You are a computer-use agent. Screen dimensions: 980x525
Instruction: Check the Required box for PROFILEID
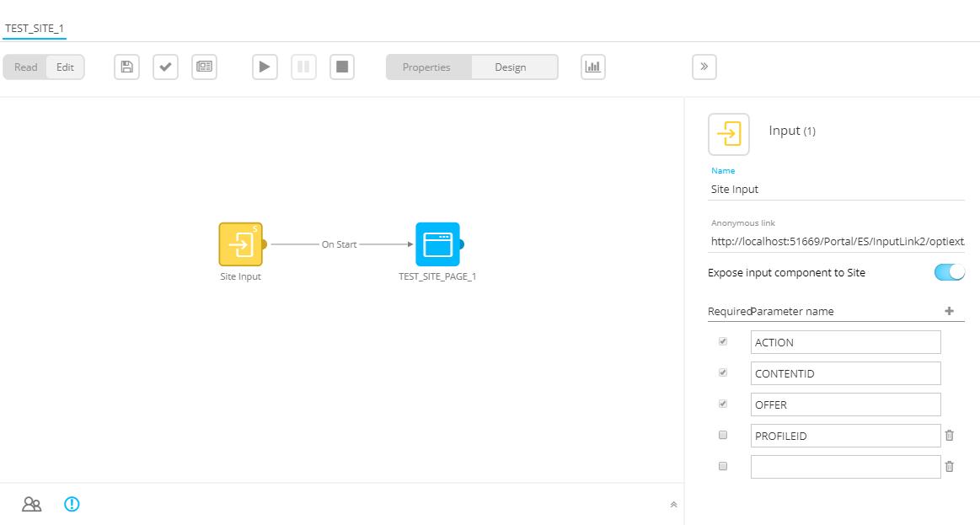[722, 436]
